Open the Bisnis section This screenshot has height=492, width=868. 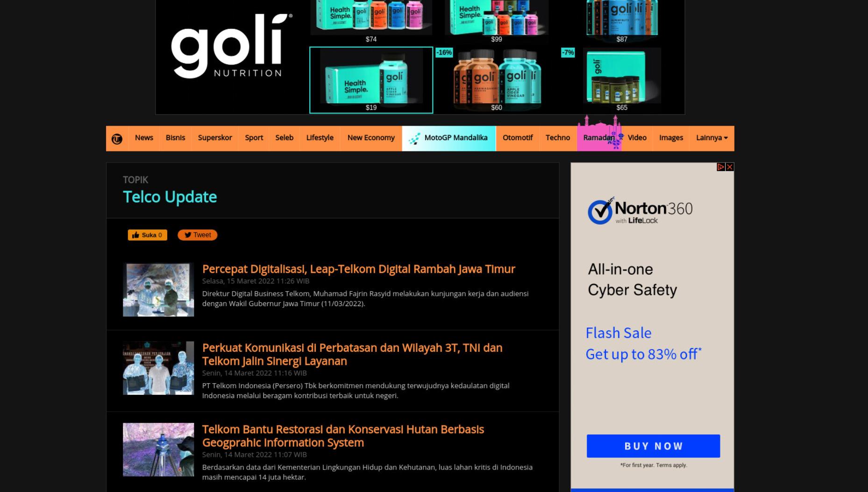(175, 138)
